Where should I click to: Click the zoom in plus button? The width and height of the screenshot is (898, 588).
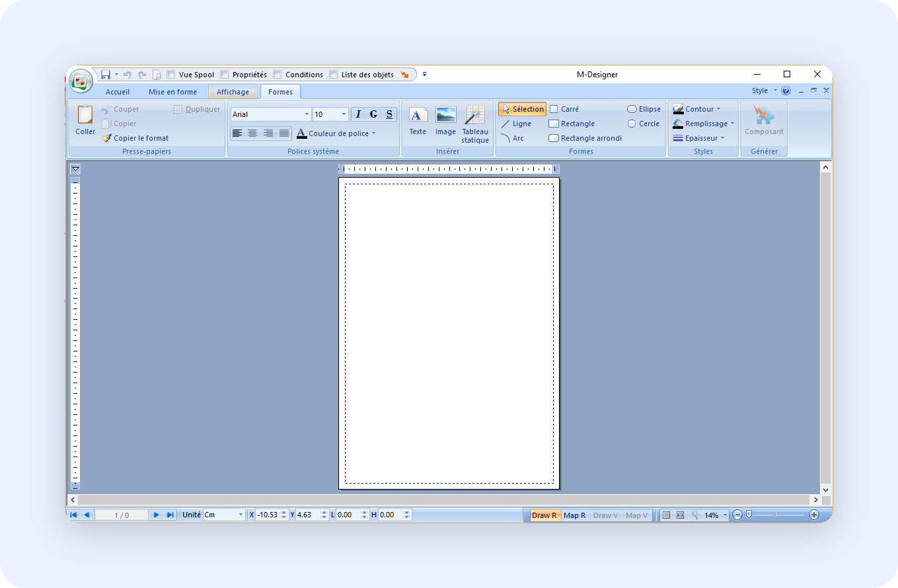[x=814, y=515]
